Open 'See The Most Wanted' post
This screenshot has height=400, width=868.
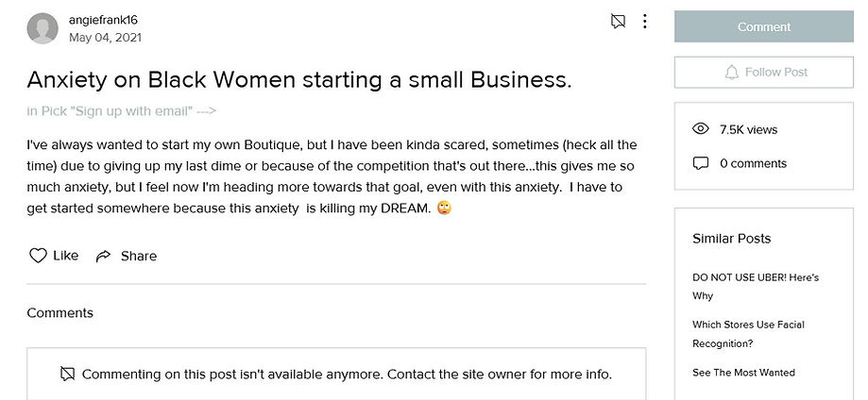pos(743,373)
